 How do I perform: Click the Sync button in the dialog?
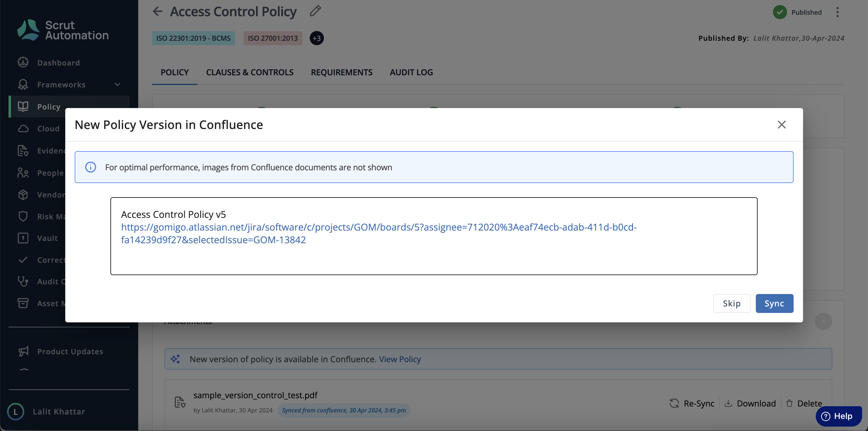(774, 303)
